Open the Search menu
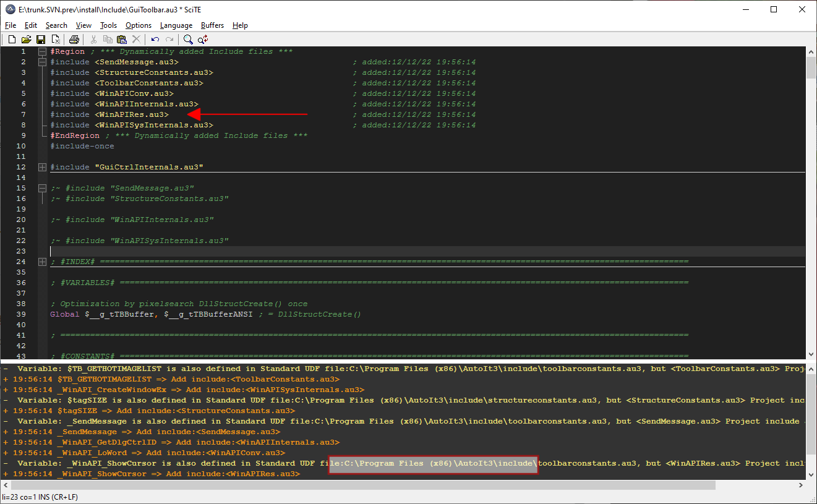817x504 pixels. tap(56, 25)
